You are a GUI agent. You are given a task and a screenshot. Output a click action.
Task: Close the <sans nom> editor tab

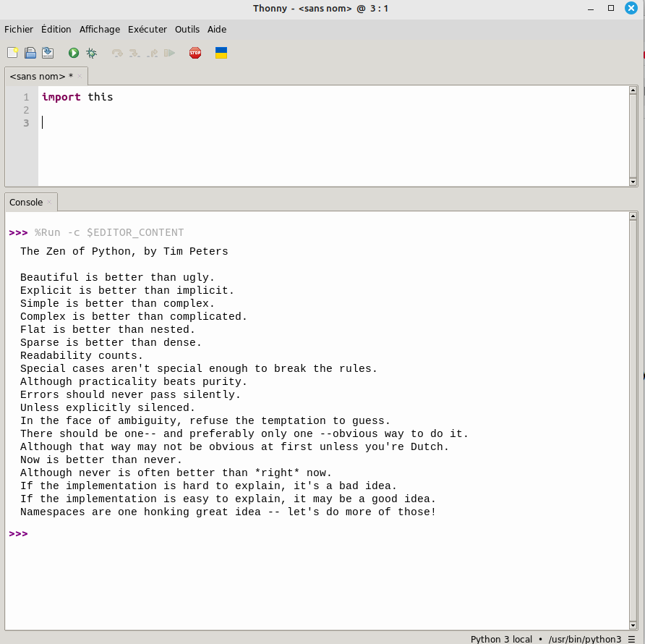coord(80,76)
